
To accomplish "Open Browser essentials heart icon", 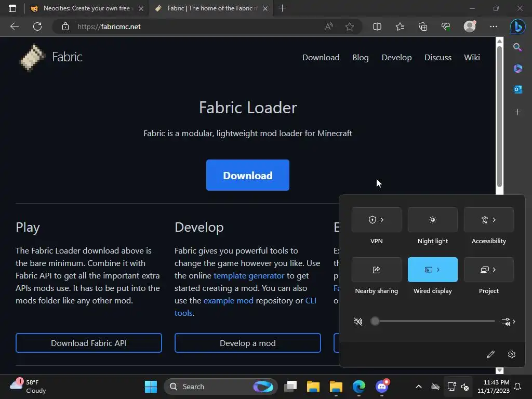I will coord(446,26).
